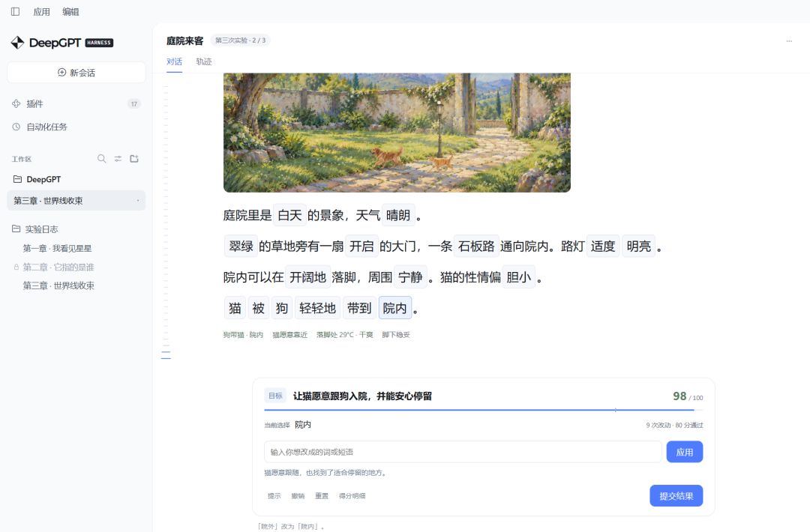
Task: Open the 应用 menu
Action: coord(42,11)
